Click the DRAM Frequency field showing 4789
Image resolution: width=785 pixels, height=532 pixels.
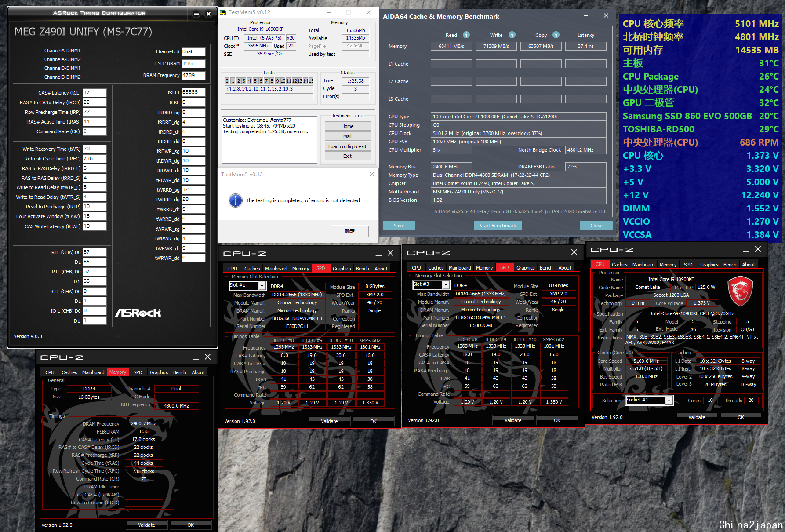click(193, 75)
